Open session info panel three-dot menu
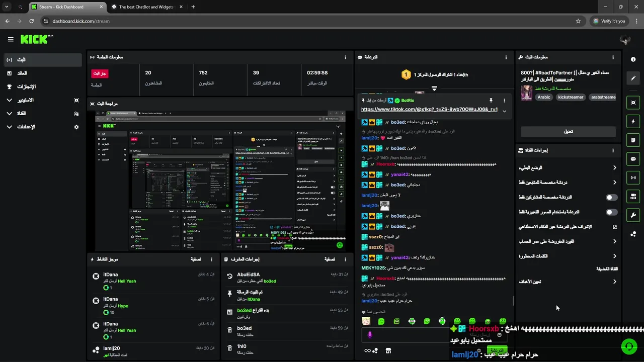Screen dimensions: 644x362 coord(345,57)
